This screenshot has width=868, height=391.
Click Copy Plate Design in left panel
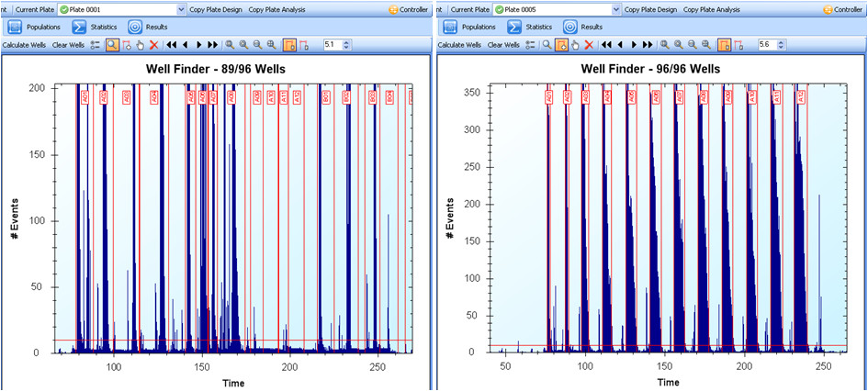[x=216, y=9]
